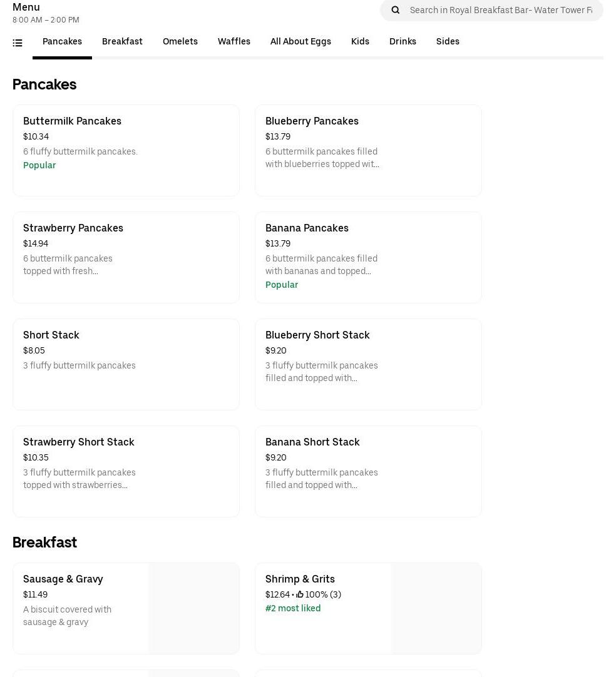Go to All About Eggs tab
Image resolution: width=616 pixels, height=677 pixels.
click(300, 42)
